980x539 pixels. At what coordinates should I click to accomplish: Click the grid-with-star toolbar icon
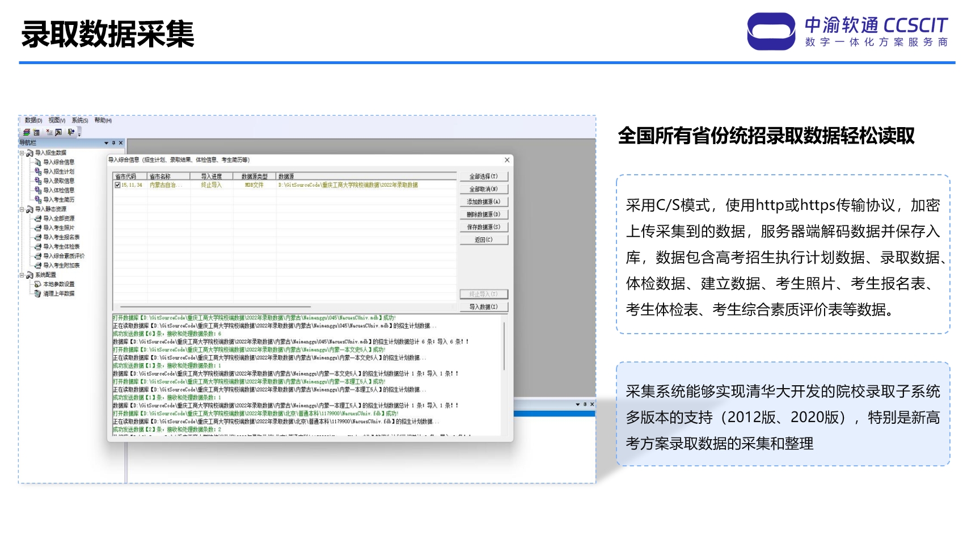tap(37, 132)
